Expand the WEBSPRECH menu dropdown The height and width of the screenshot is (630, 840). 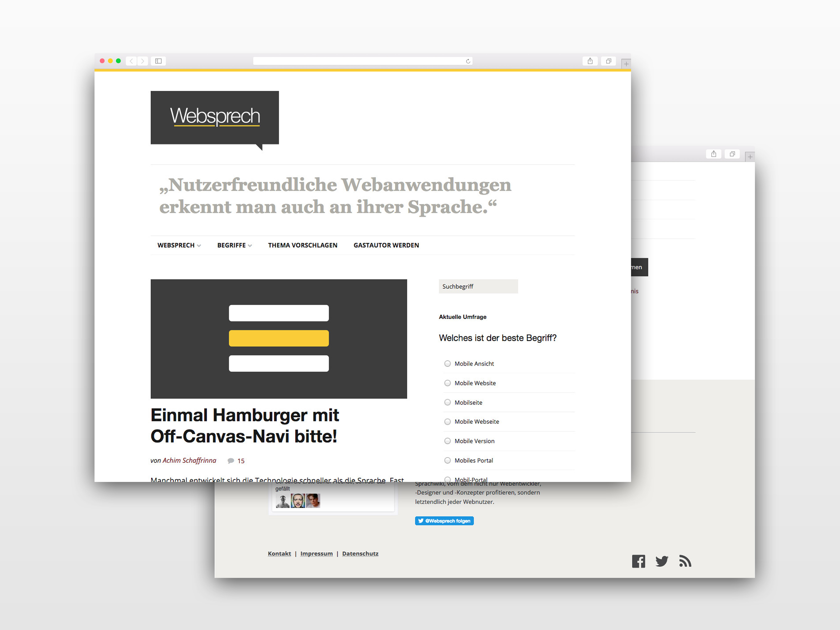click(179, 245)
